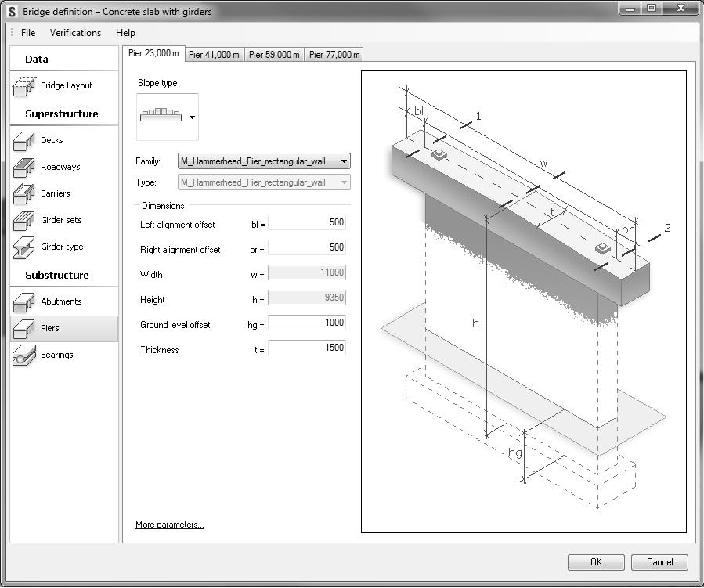This screenshot has width=704, height=588.
Task: Open the Barriers section icon
Action: point(24,194)
